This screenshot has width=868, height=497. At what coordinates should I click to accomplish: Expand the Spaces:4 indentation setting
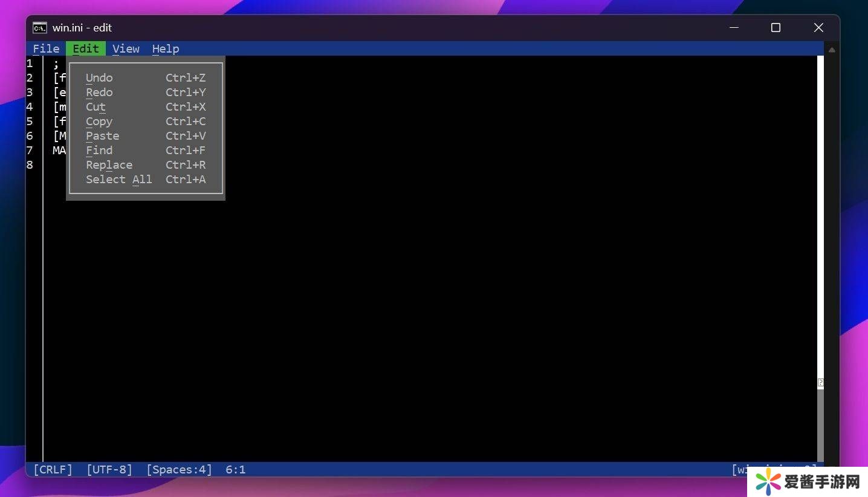(x=179, y=470)
